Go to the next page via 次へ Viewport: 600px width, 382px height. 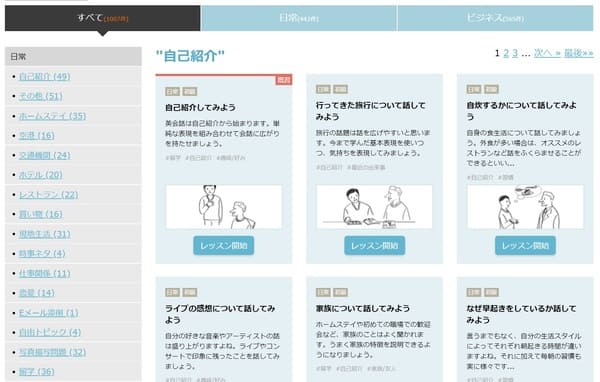point(547,53)
